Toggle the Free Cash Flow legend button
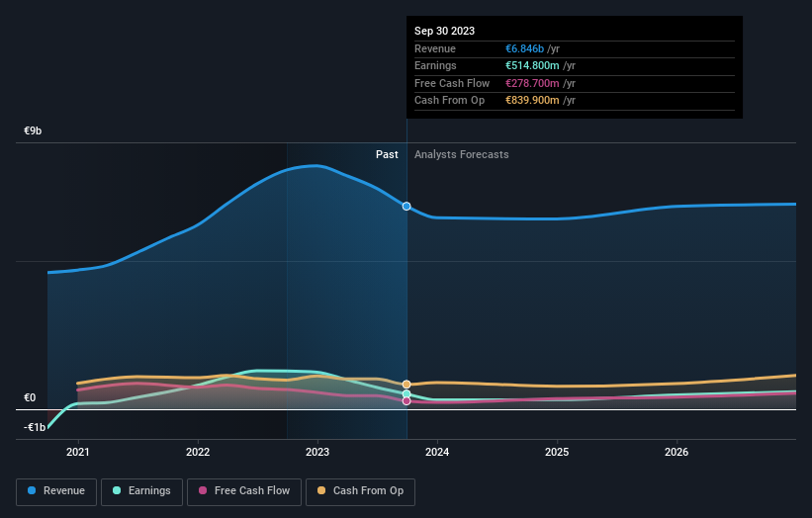Screen dimensions: 812x518 tap(244, 491)
